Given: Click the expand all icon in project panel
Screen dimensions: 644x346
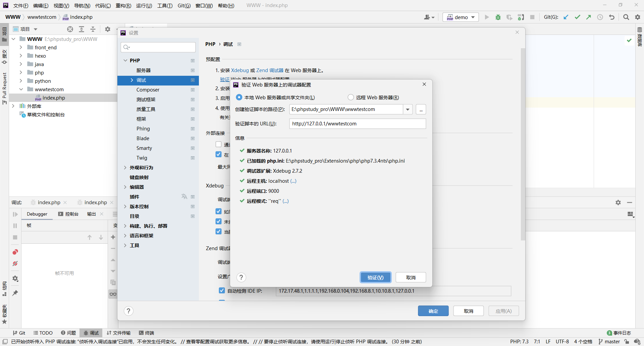Looking at the screenshot, I should pyautogui.click(x=82, y=29).
